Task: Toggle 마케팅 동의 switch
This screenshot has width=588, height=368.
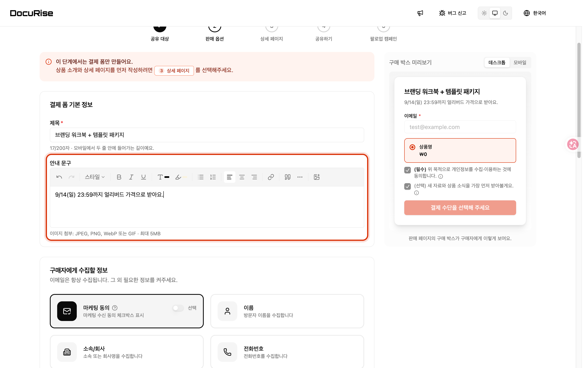Action: pos(178,308)
